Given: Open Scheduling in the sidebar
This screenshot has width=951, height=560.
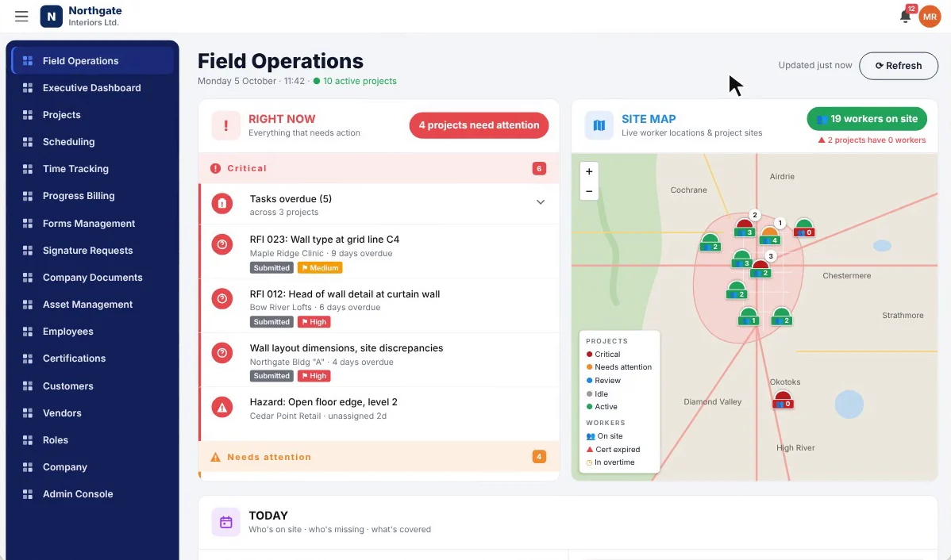Looking at the screenshot, I should (92, 142).
